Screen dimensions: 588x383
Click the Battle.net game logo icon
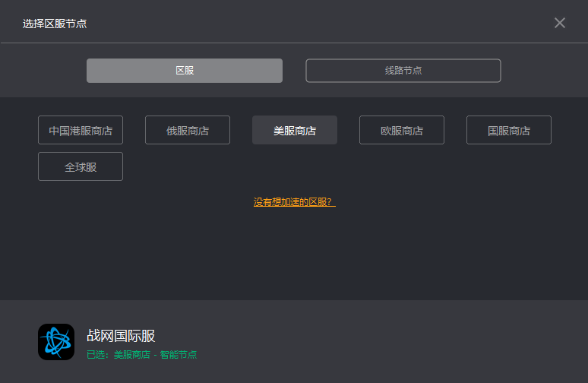tap(56, 342)
